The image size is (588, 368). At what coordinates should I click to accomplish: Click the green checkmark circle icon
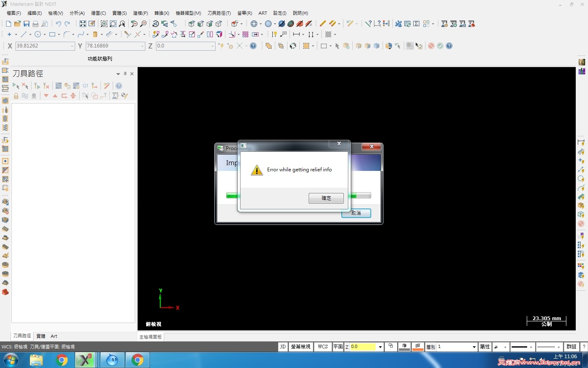(440, 46)
